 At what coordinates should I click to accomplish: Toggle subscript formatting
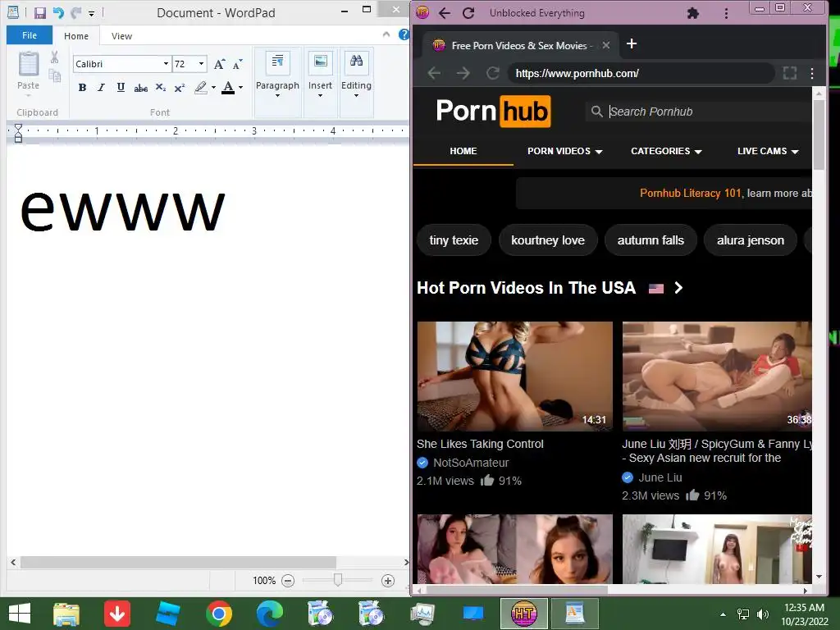coord(160,87)
